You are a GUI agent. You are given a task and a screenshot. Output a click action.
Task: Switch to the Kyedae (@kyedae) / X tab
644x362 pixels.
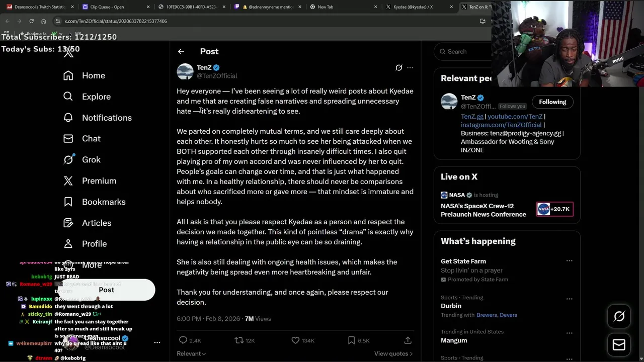pos(419,7)
